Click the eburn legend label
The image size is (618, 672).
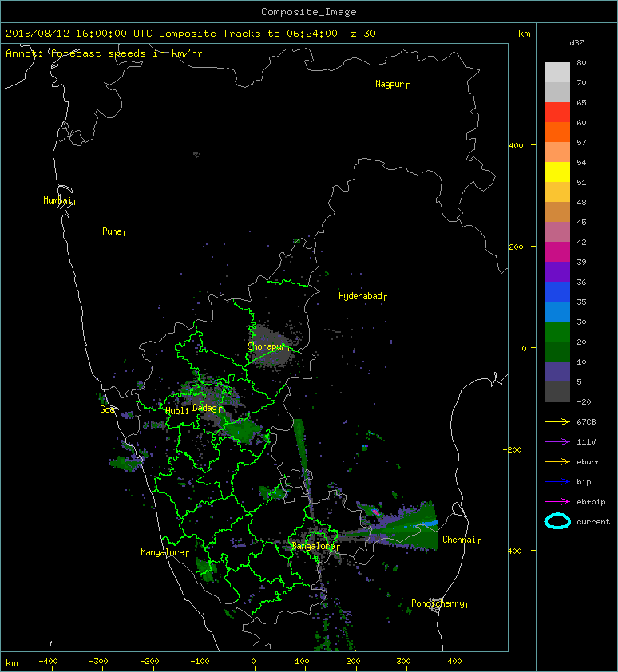point(588,462)
